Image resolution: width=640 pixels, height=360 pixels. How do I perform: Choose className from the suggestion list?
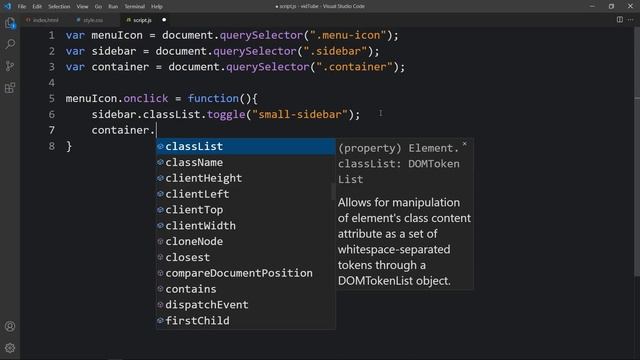245,162
